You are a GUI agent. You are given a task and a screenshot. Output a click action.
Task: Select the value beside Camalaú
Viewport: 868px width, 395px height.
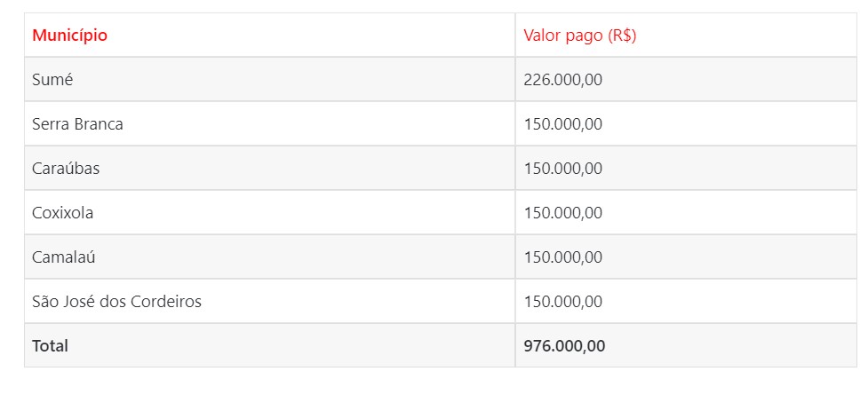pos(686,257)
